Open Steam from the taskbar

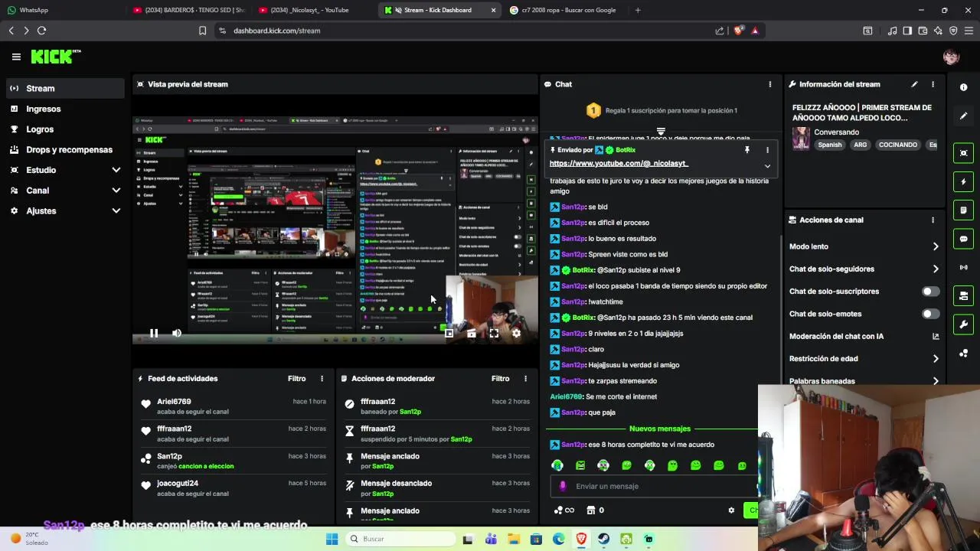pos(603,539)
